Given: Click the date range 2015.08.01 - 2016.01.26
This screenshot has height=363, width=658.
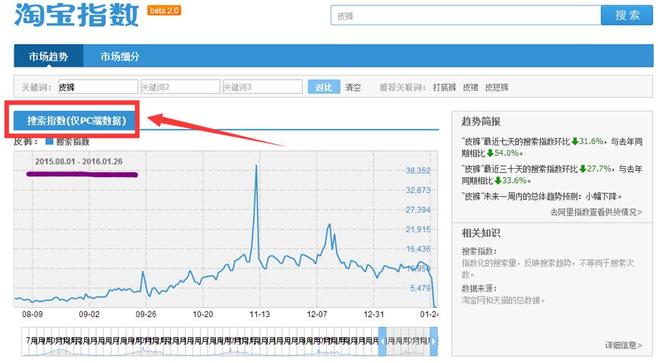Looking at the screenshot, I should (79, 162).
